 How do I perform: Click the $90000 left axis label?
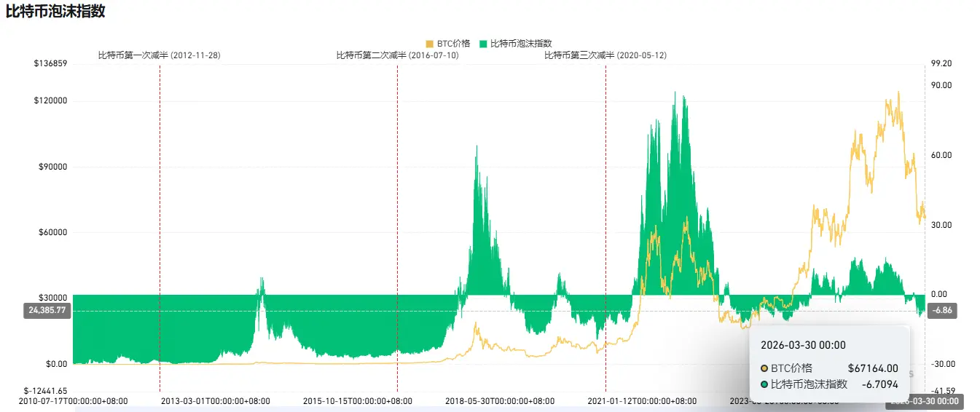pos(53,167)
